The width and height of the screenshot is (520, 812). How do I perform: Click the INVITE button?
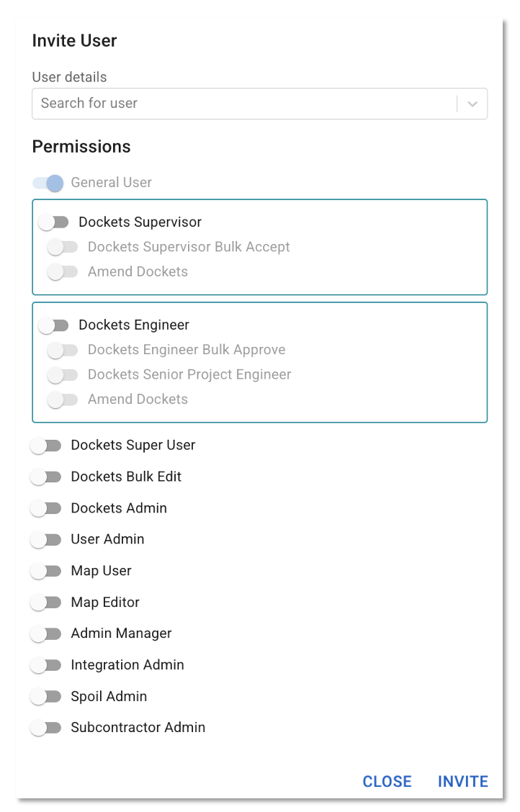point(462,782)
